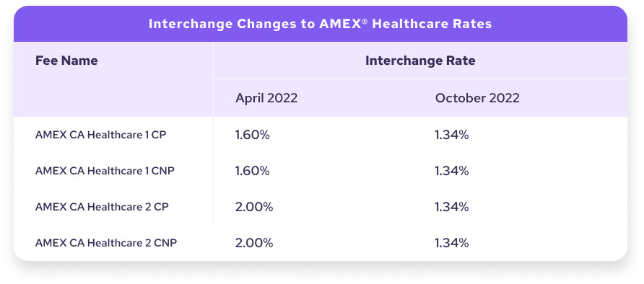Click the 1.34% October rate for Healthcare 2 CP
The width and height of the screenshot is (644, 284).
452,207
